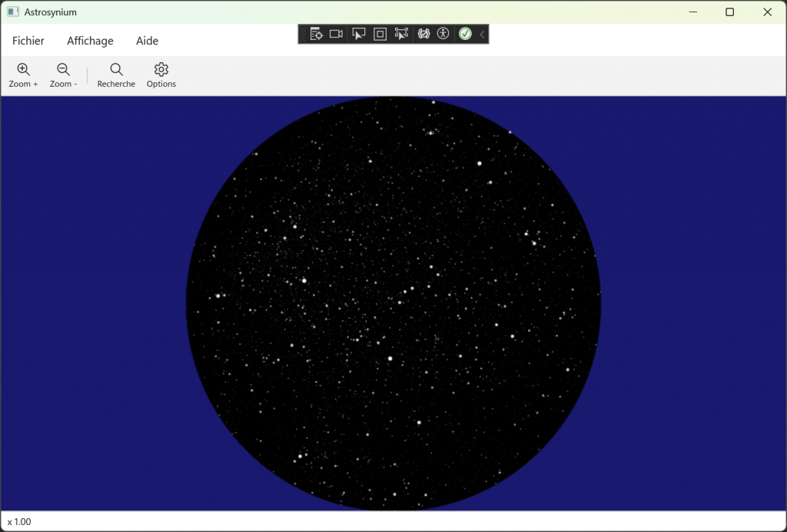787x532 pixels.
Task: Click Zoom + to magnify the sky map
Action: coord(23,73)
